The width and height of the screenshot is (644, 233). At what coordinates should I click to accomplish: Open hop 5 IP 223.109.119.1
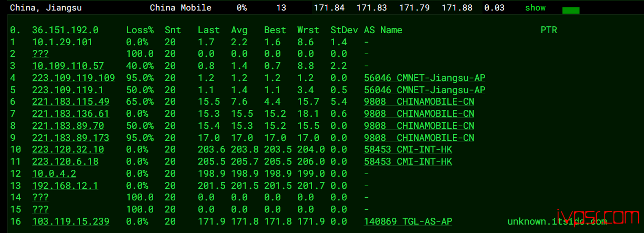tap(68, 90)
